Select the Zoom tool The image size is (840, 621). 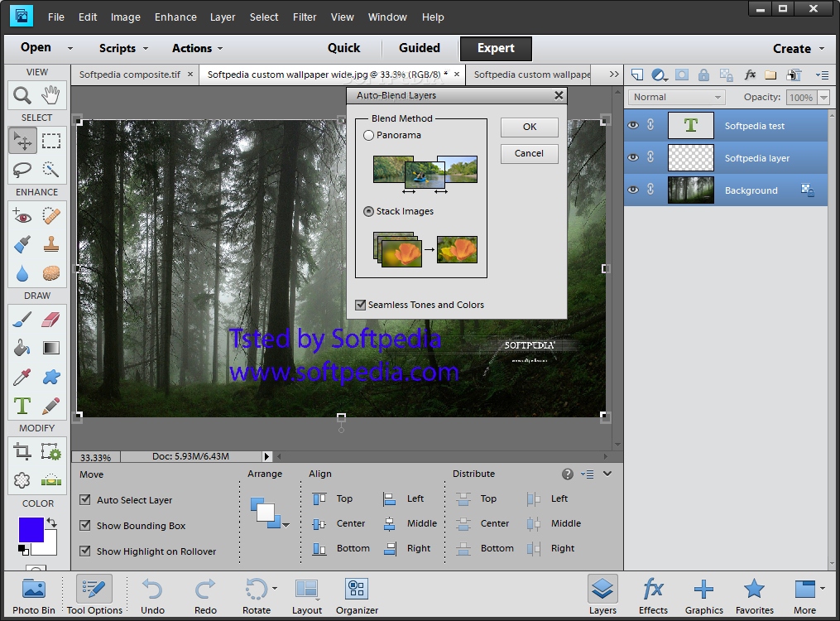pos(22,95)
